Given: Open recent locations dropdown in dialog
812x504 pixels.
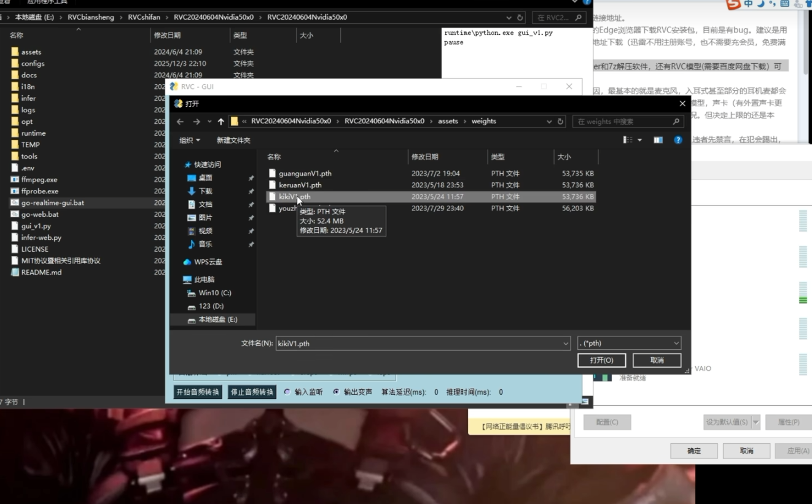Looking at the screenshot, I should pyautogui.click(x=209, y=122).
